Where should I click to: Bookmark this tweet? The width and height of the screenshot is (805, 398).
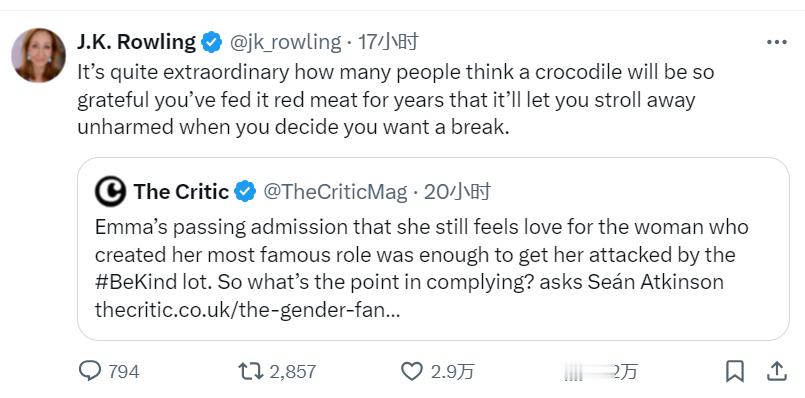735,371
